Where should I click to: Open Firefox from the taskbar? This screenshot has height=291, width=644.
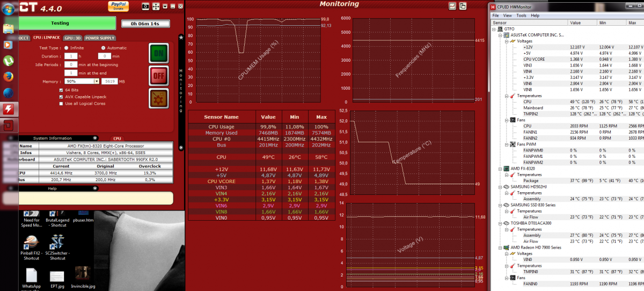point(8,77)
